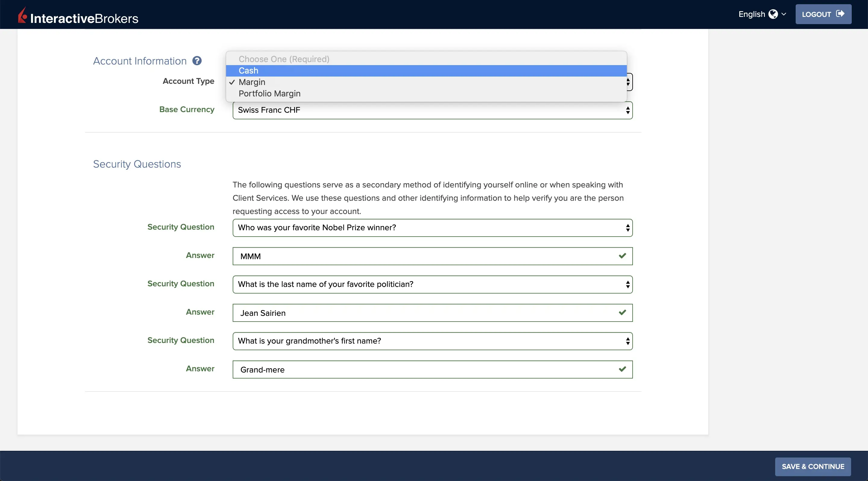Click the answer field containing Grand-mere

click(432, 369)
